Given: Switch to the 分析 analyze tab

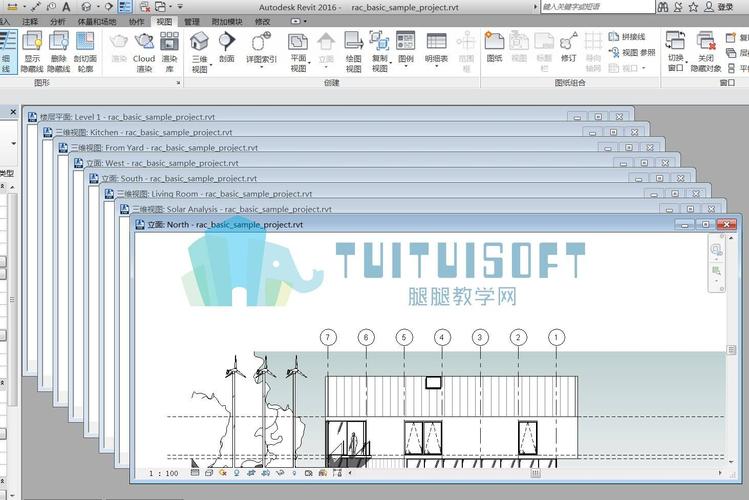Looking at the screenshot, I should [58, 21].
